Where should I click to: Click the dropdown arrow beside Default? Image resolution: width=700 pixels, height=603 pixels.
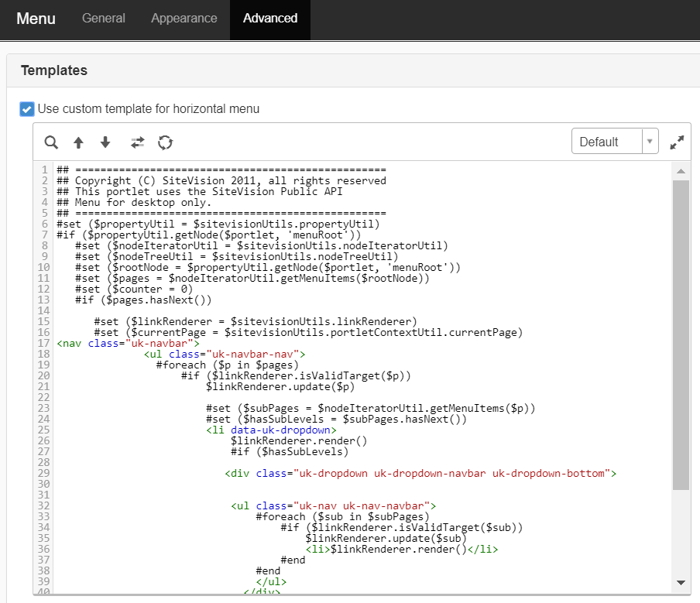click(650, 142)
